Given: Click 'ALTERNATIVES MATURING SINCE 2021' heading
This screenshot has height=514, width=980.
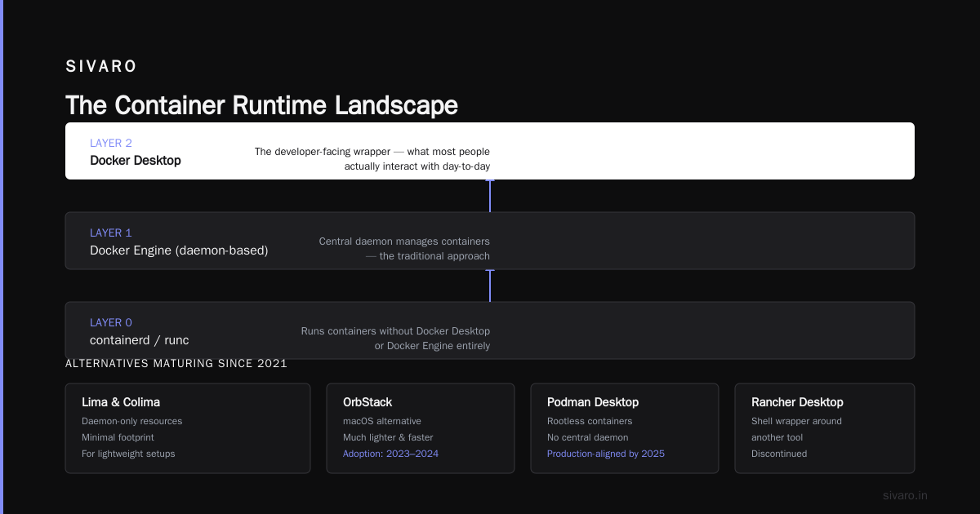Looking at the screenshot, I should tap(176, 363).
